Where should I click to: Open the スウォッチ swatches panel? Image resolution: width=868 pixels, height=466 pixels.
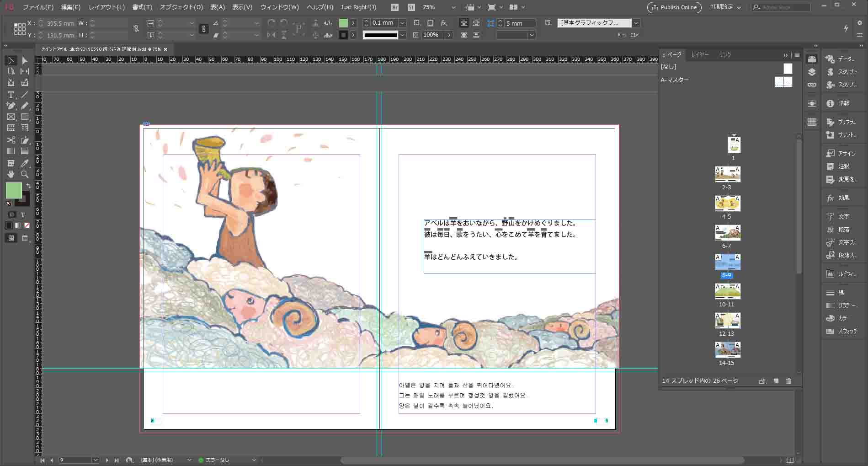pyautogui.click(x=842, y=331)
